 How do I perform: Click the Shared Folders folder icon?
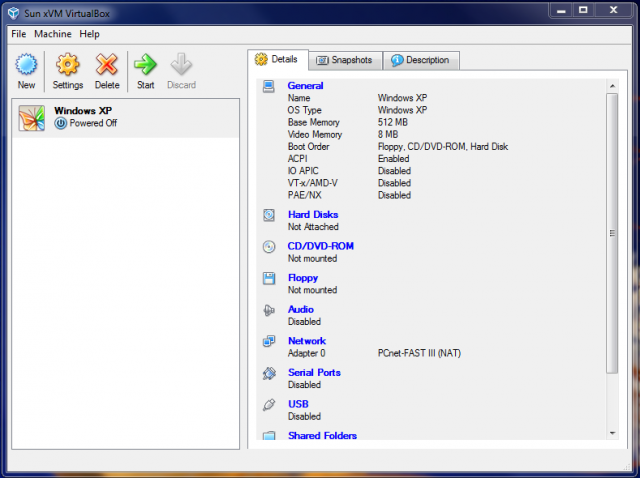click(x=269, y=436)
